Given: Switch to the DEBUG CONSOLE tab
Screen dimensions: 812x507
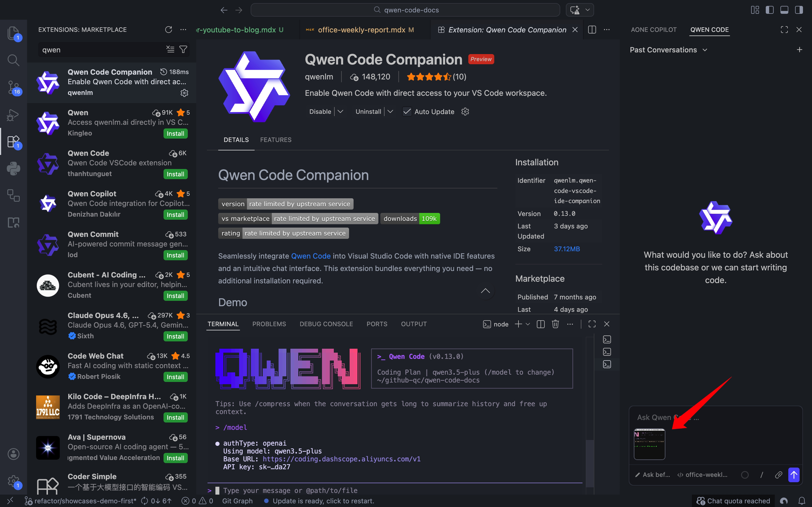Looking at the screenshot, I should click(x=326, y=324).
